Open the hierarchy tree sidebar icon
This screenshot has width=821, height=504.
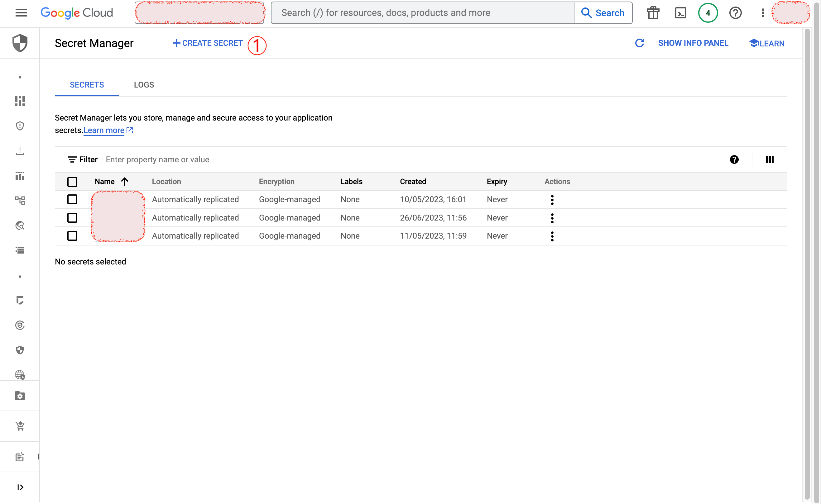tap(20, 201)
